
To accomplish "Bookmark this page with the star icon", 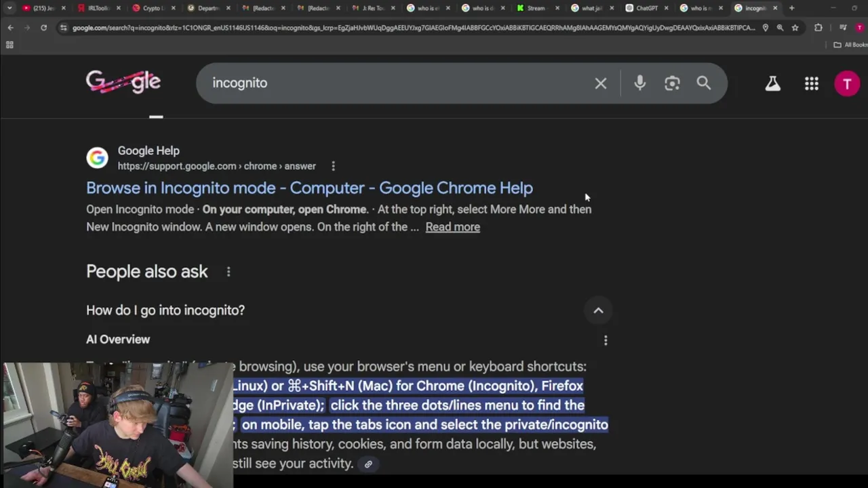I will click(x=795, y=28).
